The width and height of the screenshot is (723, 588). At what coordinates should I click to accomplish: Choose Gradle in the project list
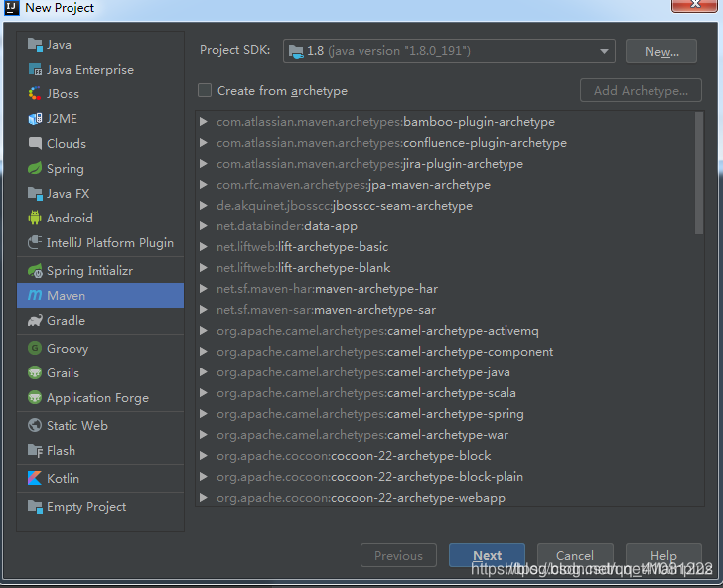[100, 321]
